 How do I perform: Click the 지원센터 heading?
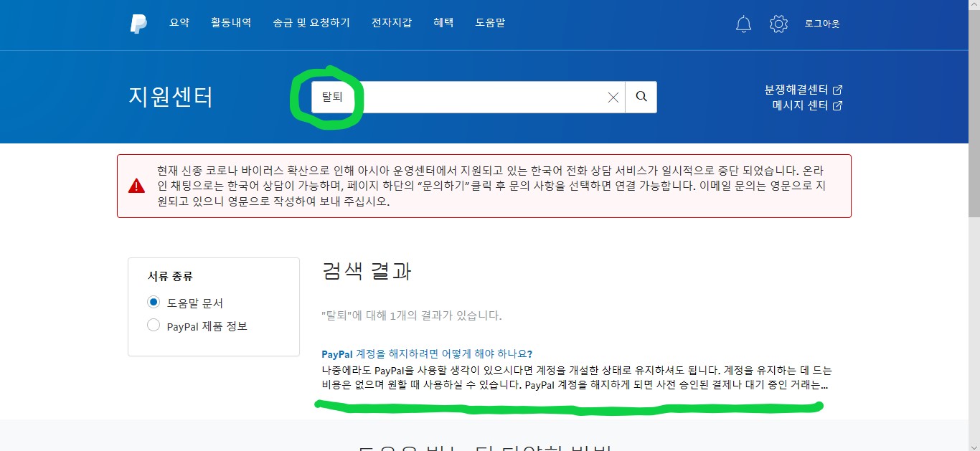point(171,96)
